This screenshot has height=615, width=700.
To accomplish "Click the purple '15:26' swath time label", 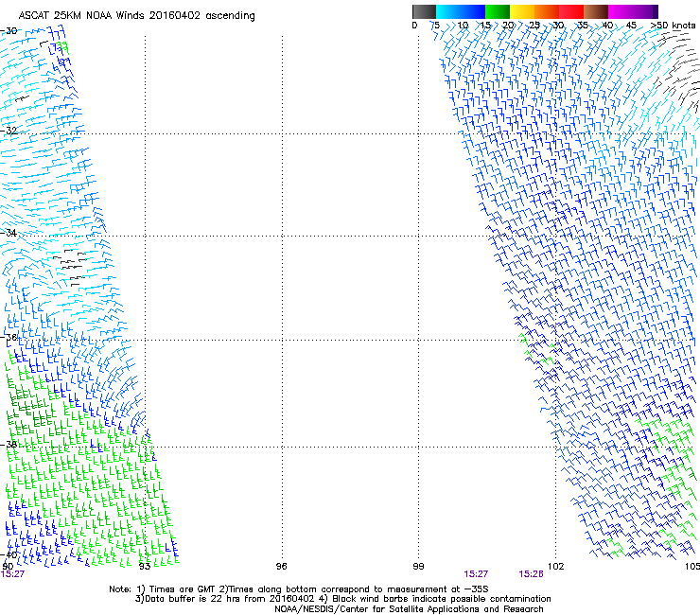I will (x=531, y=574).
